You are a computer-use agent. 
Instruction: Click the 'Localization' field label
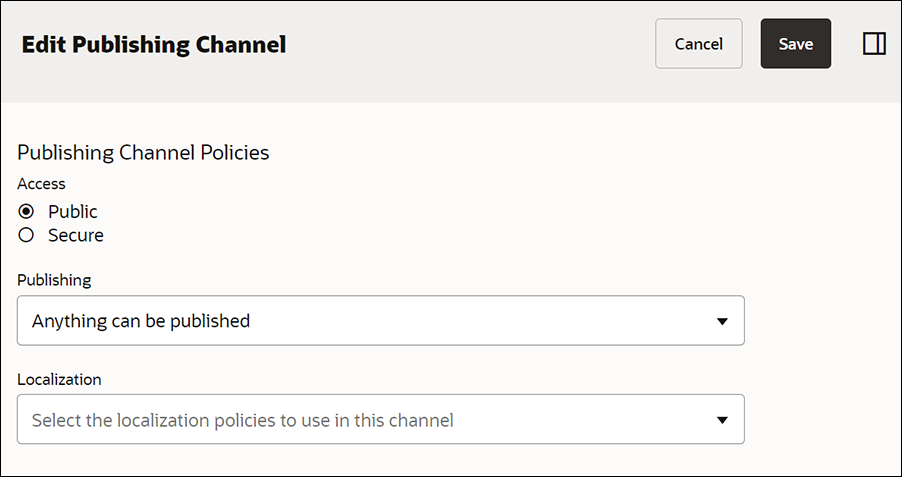point(59,379)
